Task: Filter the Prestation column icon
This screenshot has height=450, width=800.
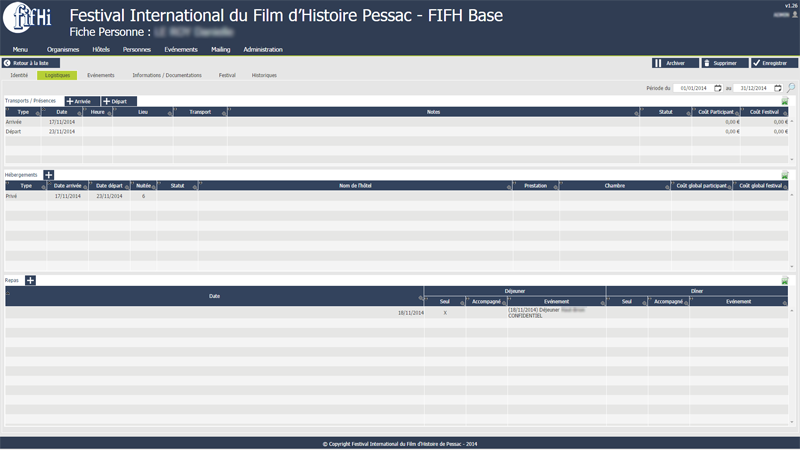Action: [x=556, y=187]
